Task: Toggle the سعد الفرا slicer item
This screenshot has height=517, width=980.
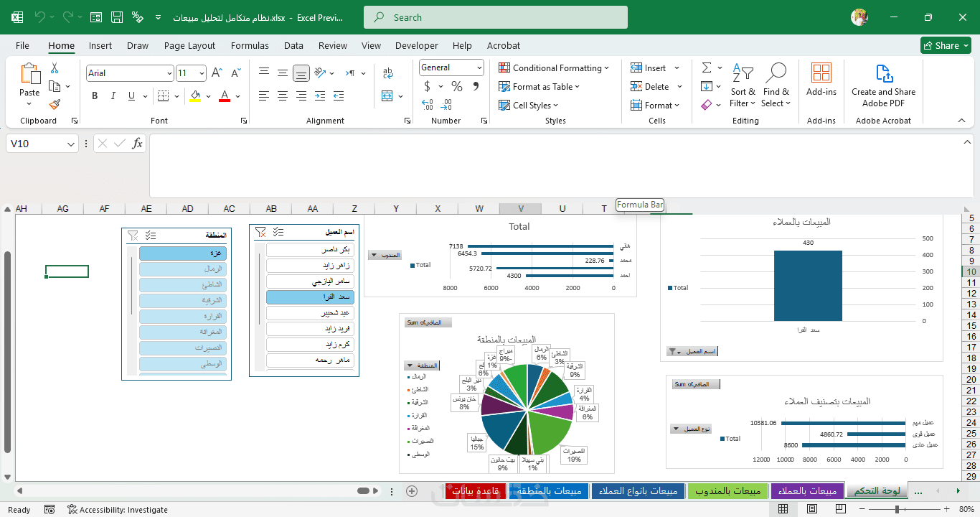Action: click(310, 297)
